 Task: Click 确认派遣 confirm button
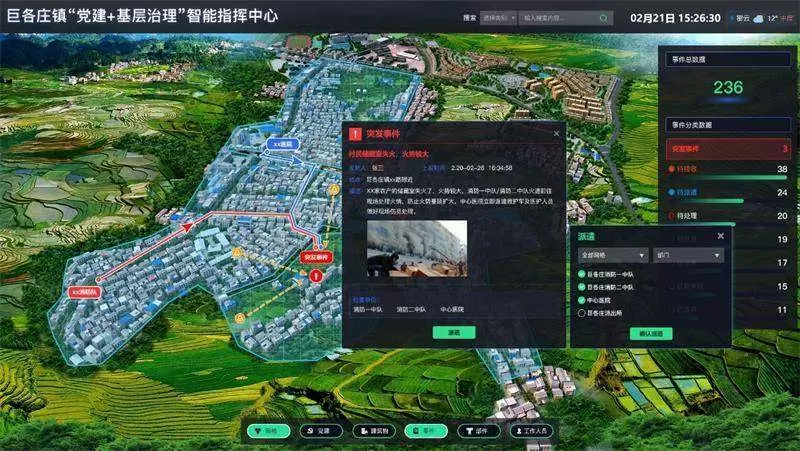pyautogui.click(x=651, y=334)
